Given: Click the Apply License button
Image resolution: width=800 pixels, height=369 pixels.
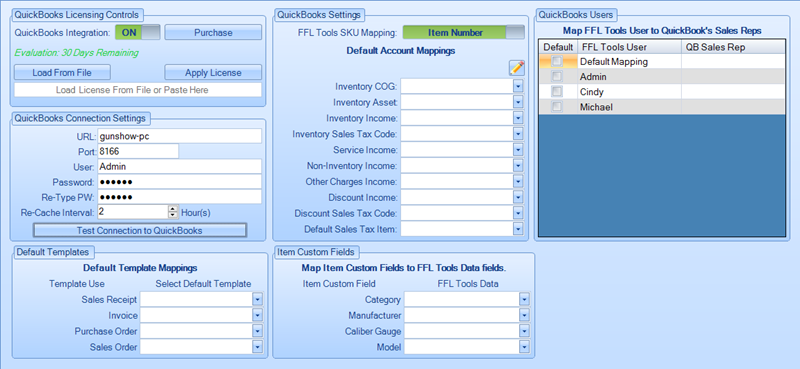Looking at the screenshot, I should (x=213, y=72).
